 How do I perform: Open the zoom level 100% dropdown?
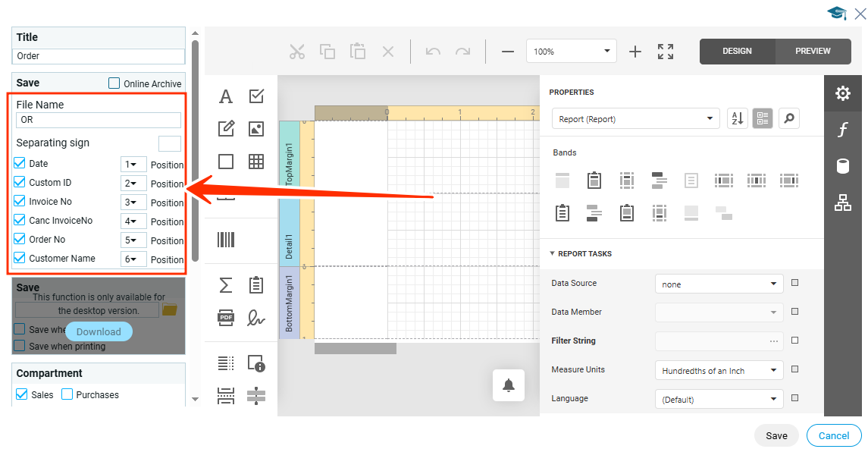coord(572,52)
